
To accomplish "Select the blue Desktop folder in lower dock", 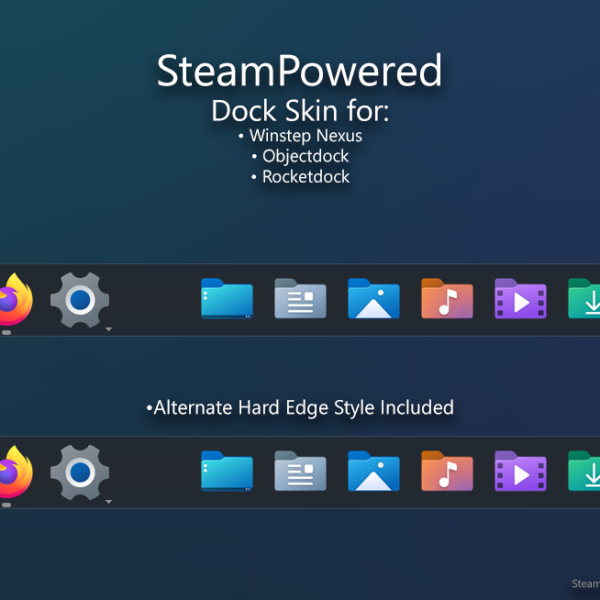I will click(x=227, y=471).
